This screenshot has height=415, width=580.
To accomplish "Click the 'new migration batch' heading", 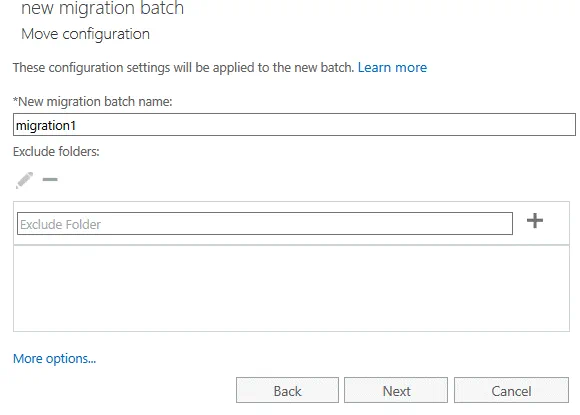I will [102, 8].
